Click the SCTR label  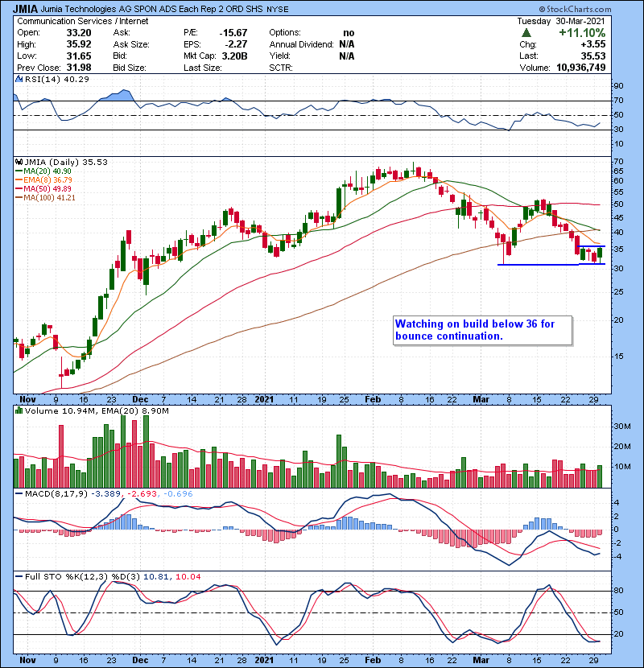coord(281,68)
